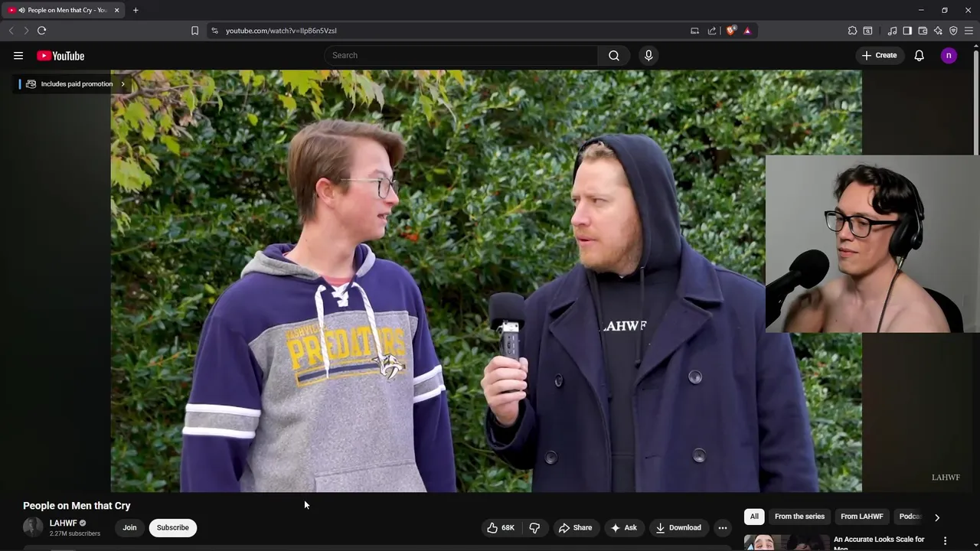This screenshot has width=980, height=551.
Task: Subscribe to LAHWF channel
Action: pos(173,527)
